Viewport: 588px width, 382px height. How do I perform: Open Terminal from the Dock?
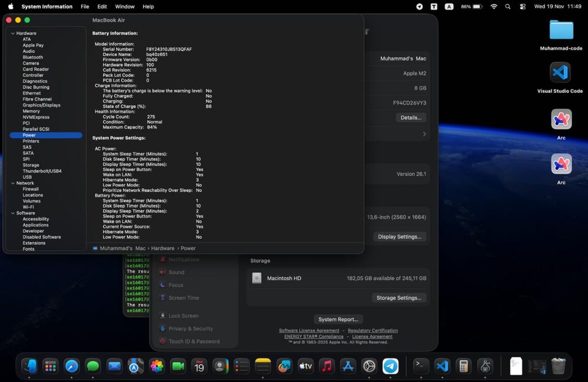coord(421,366)
